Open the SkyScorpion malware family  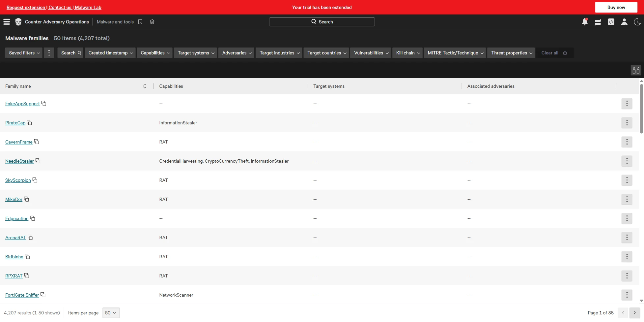[18, 180]
